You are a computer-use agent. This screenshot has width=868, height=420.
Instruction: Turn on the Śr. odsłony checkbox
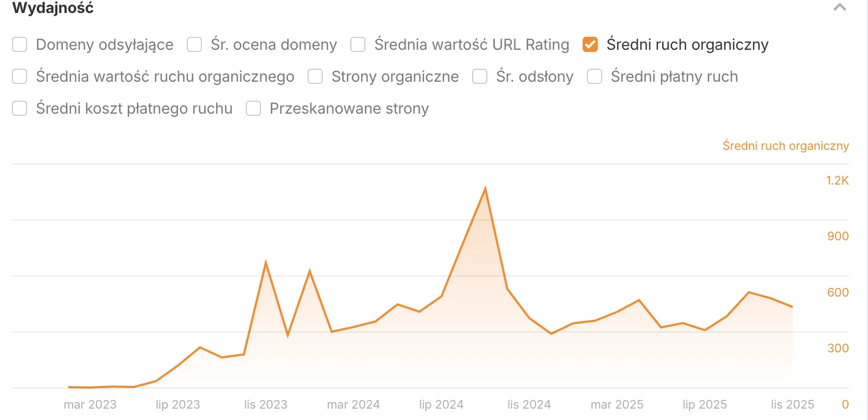click(480, 76)
